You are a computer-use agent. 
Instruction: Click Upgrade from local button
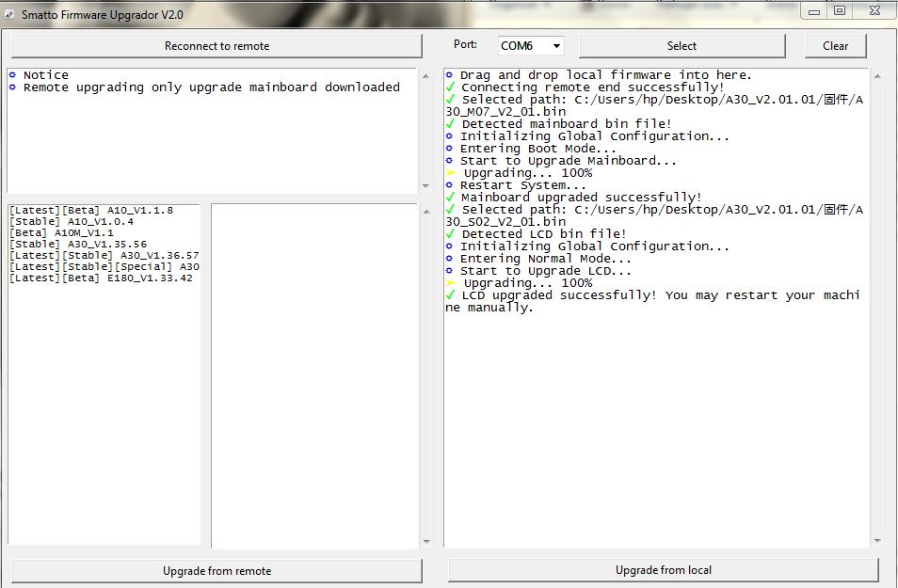664,570
